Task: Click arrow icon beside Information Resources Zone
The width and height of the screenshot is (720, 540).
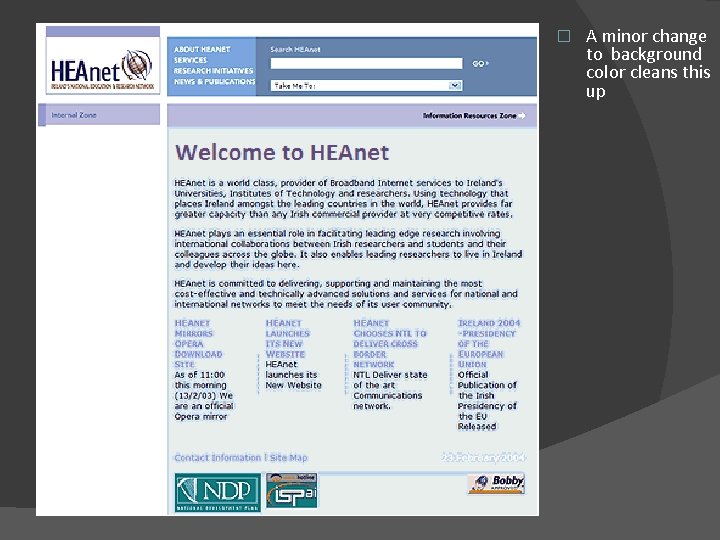Action: (x=522, y=116)
